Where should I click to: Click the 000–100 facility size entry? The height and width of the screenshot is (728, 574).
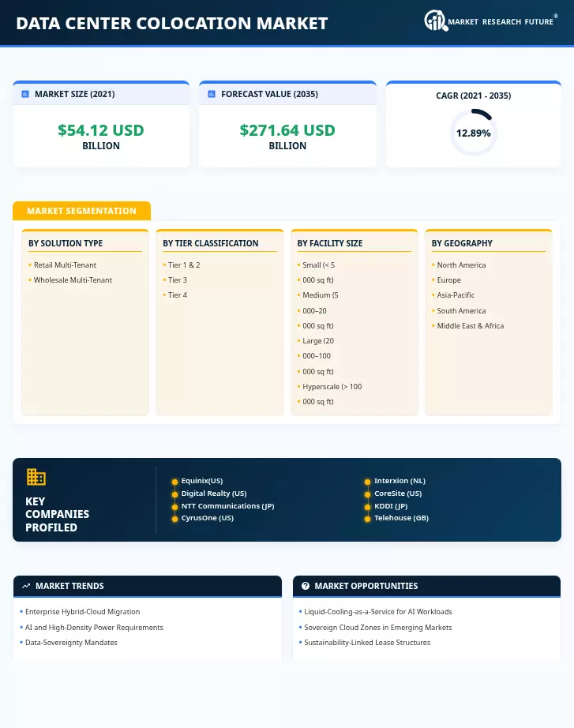317,355
